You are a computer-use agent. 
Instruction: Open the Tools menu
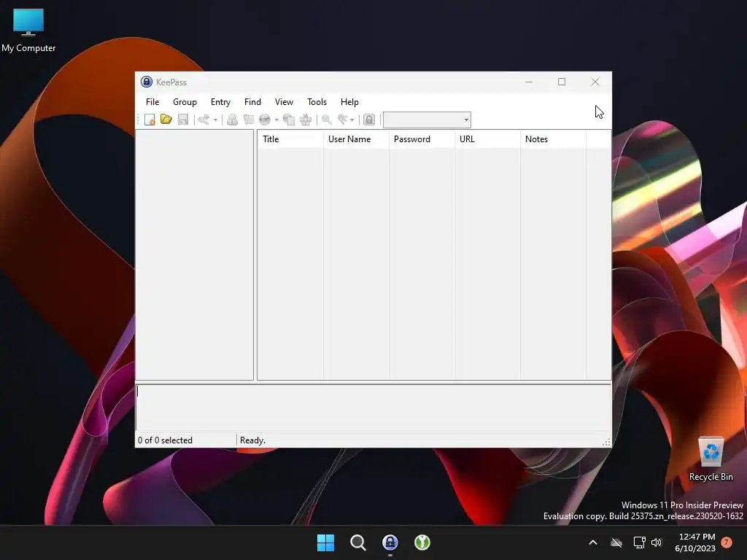click(317, 102)
